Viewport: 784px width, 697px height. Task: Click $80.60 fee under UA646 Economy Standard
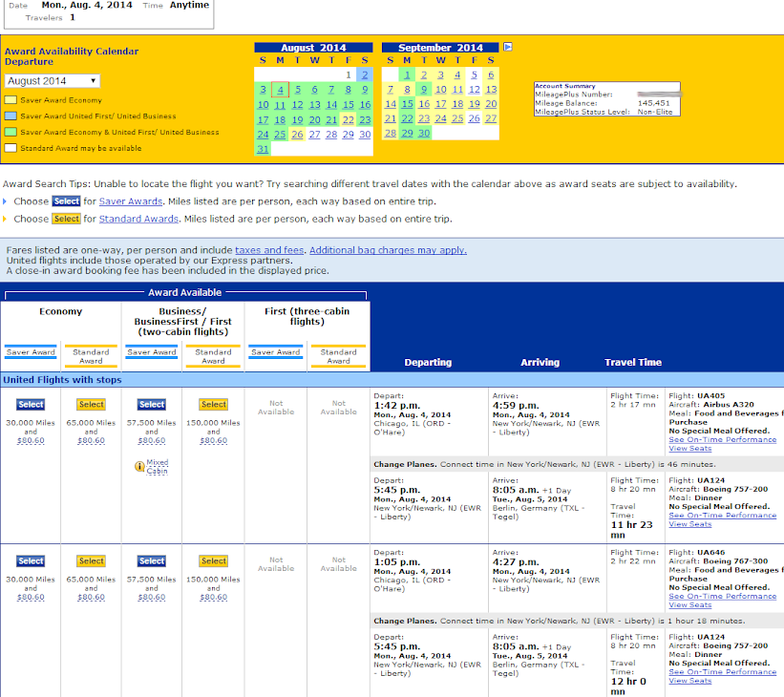pyautogui.click(x=91, y=597)
